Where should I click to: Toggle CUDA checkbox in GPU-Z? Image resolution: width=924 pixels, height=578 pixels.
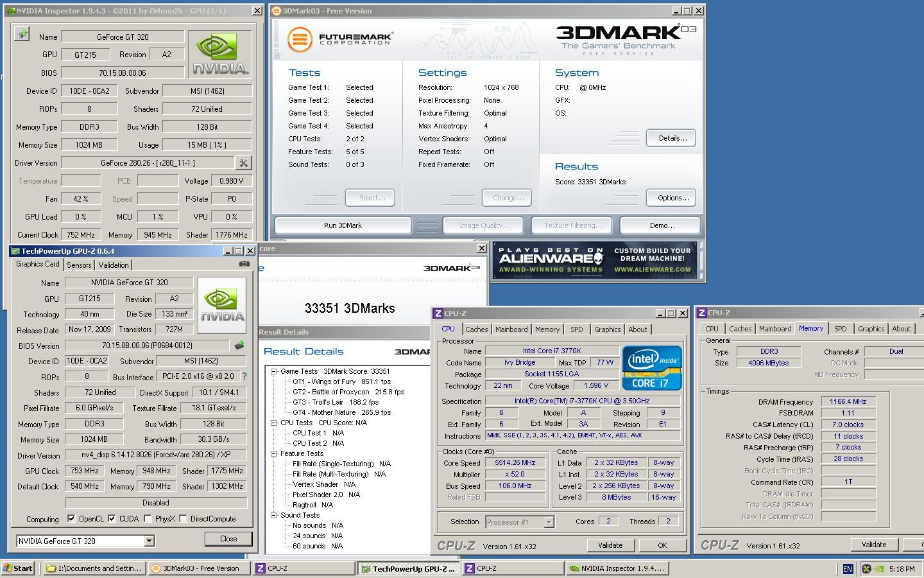(x=112, y=518)
